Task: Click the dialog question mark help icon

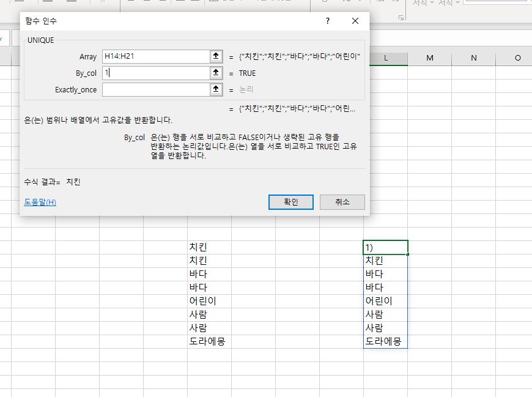Action: pos(327,21)
